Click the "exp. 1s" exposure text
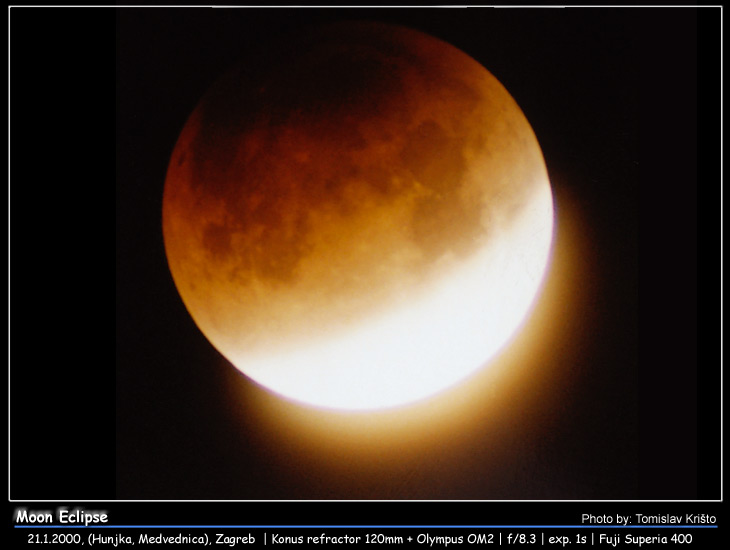The width and height of the screenshot is (730, 550). [566, 539]
